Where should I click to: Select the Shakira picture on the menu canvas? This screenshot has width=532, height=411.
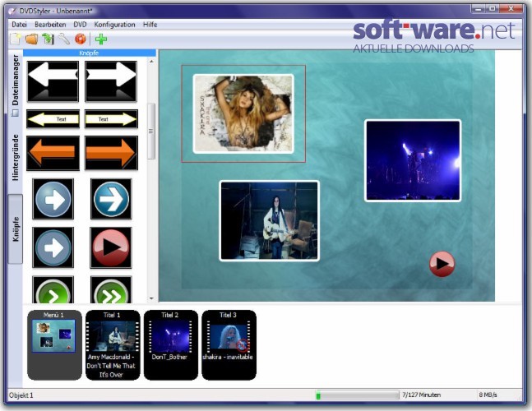[243, 114]
